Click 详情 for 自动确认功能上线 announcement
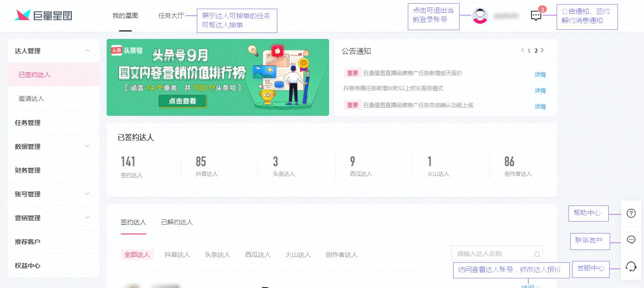The width and height of the screenshot is (644, 288). (x=540, y=107)
